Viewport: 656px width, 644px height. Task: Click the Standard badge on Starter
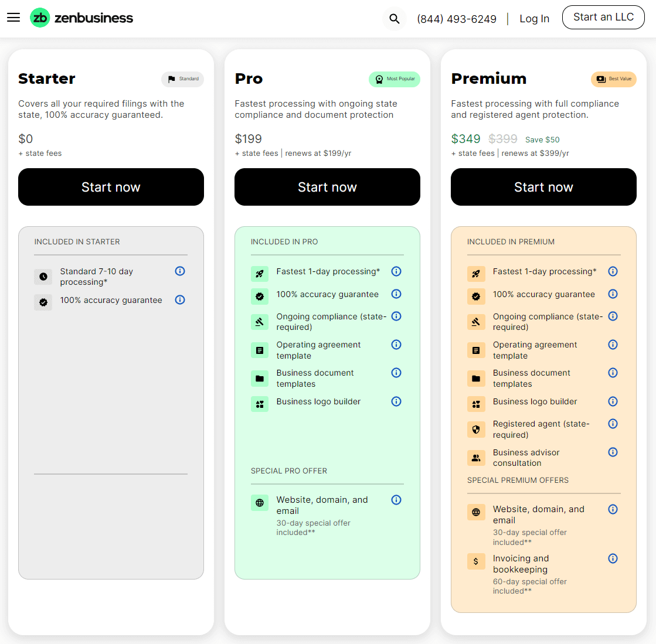[x=183, y=79]
